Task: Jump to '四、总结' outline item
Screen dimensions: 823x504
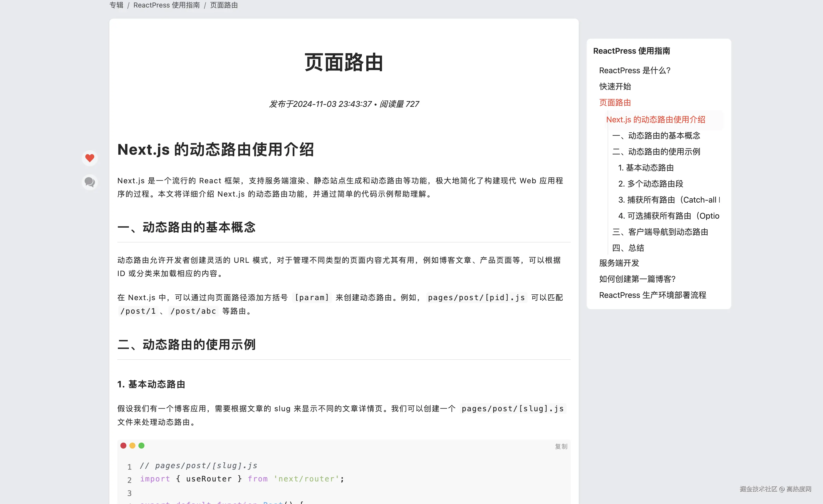Action: point(628,248)
